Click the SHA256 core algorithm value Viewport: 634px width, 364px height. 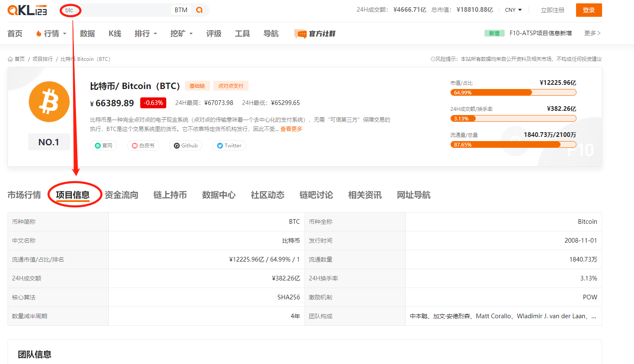(x=289, y=297)
